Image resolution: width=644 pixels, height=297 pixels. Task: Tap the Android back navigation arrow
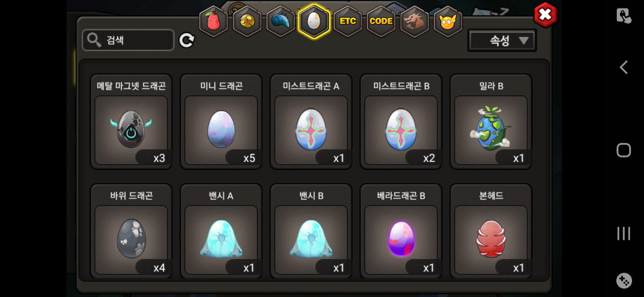(623, 67)
